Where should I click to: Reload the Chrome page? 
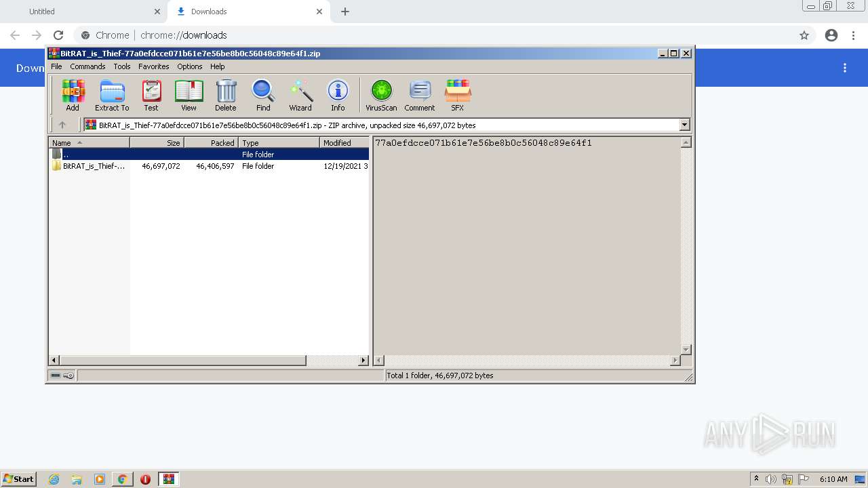tap(58, 35)
